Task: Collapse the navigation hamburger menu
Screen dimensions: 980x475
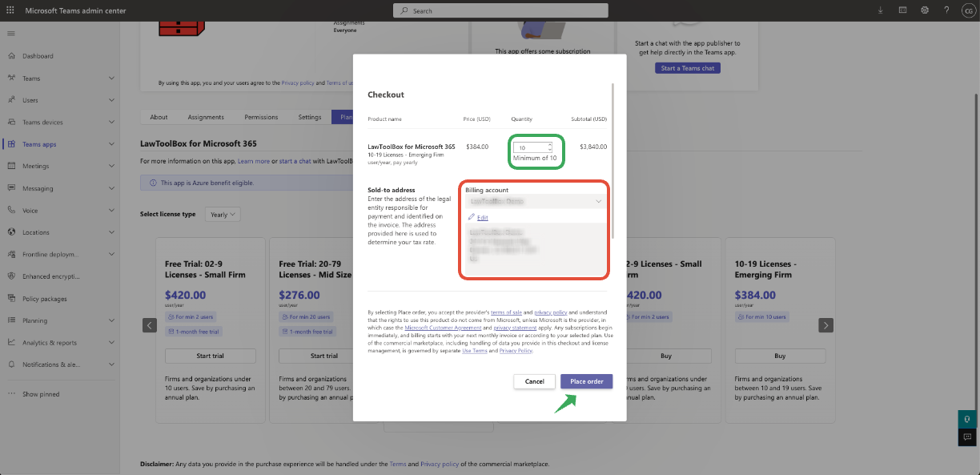Action: 10,34
